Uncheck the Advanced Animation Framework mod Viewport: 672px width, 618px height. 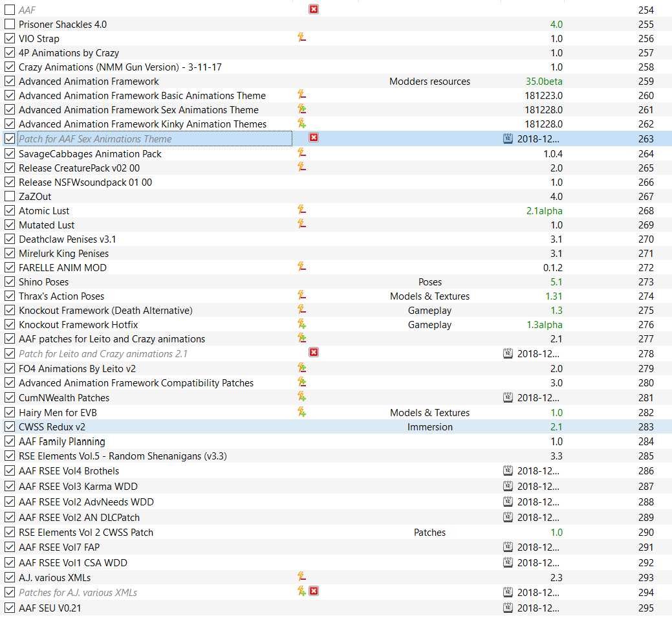[x=10, y=81]
